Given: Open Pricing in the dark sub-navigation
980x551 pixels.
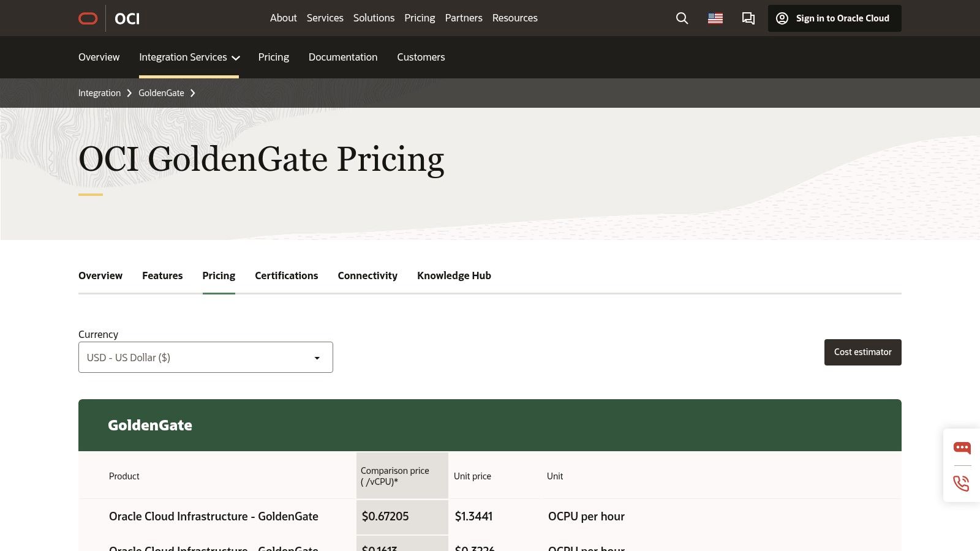Looking at the screenshot, I should pyautogui.click(x=273, y=57).
